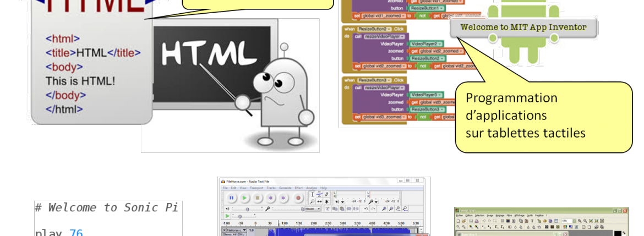The height and width of the screenshot is (236, 644).
Task: Click the Audacity Undo arrow
Action: tap(366, 209)
